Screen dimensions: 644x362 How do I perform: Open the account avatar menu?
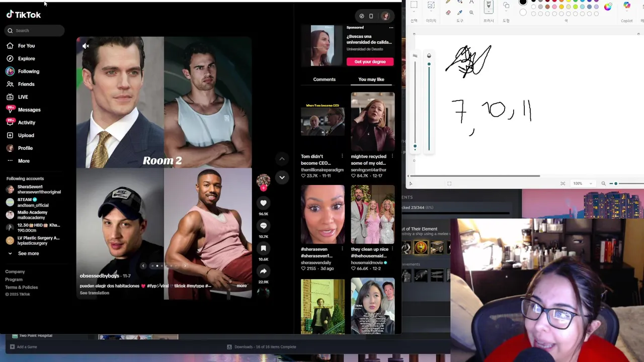coord(386,16)
